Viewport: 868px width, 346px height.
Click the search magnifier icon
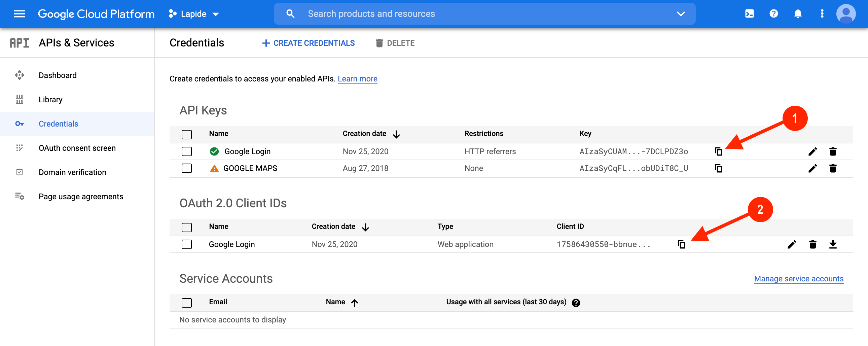pyautogui.click(x=290, y=14)
